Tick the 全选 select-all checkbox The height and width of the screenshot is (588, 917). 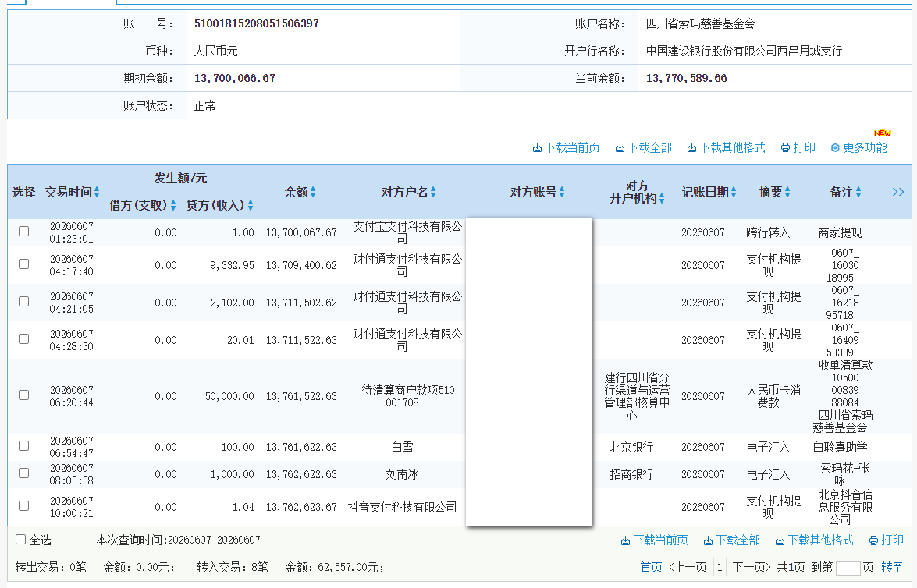coord(21,540)
